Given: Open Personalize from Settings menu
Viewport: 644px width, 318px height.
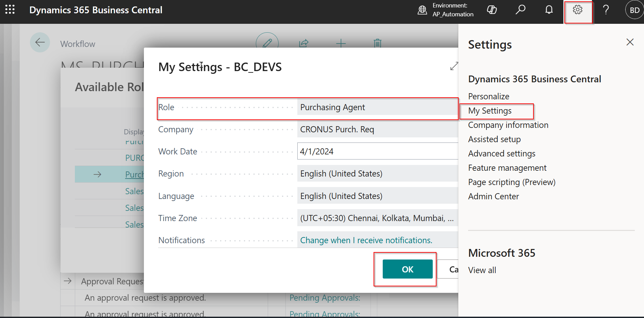Looking at the screenshot, I should pos(489,97).
